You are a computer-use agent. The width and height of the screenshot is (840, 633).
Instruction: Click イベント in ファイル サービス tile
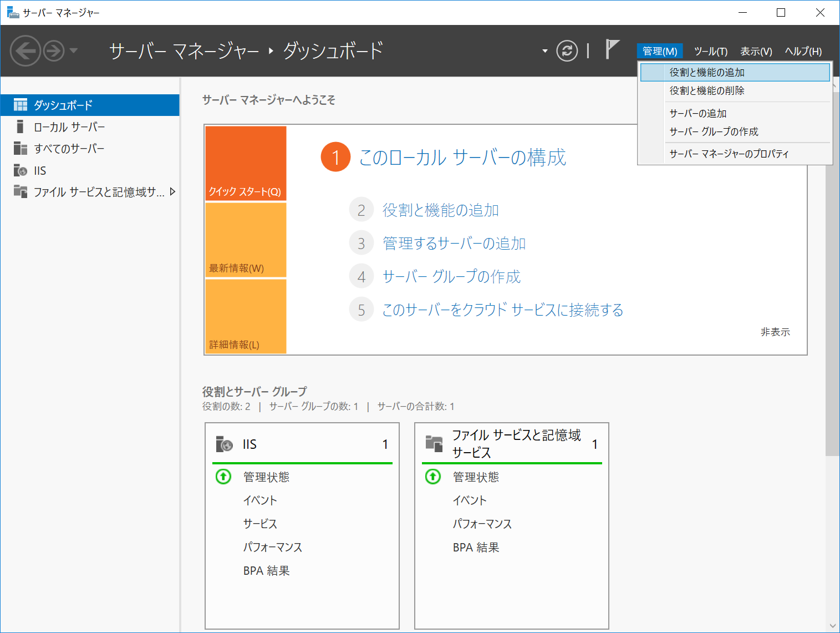(x=470, y=500)
